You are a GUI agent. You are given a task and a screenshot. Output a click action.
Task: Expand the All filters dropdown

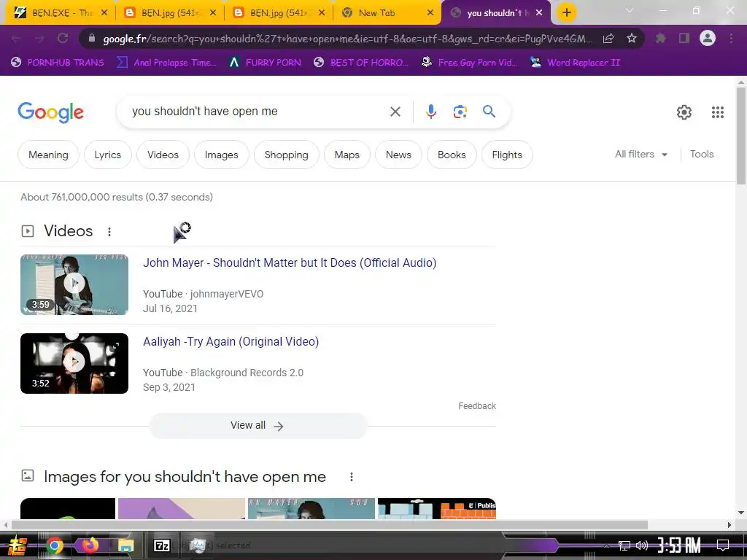(x=640, y=155)
